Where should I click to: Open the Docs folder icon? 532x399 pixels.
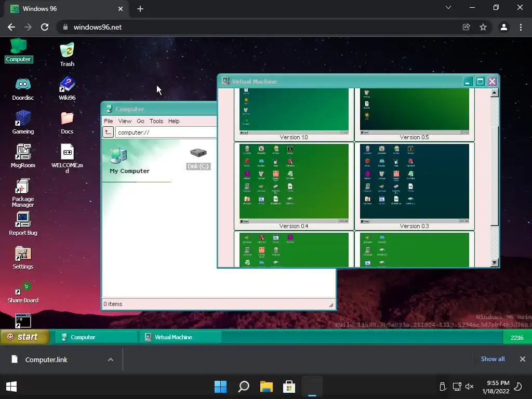coord(67,123)
